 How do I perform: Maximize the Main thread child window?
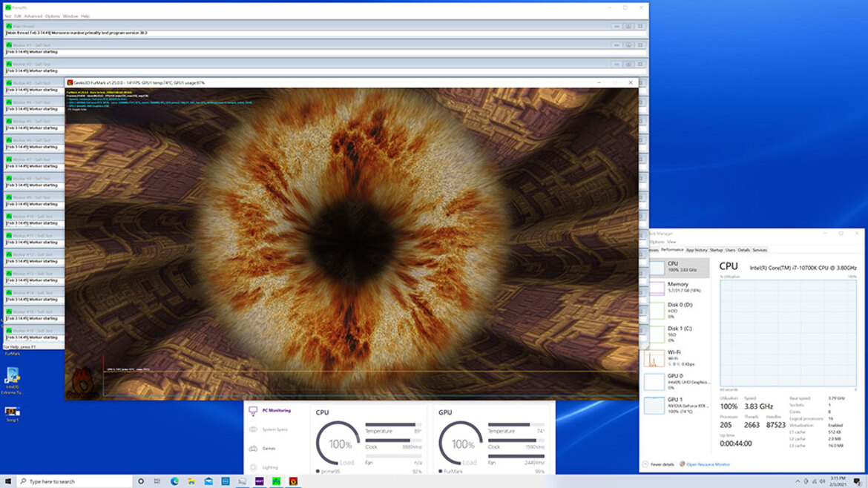[628, 26]
